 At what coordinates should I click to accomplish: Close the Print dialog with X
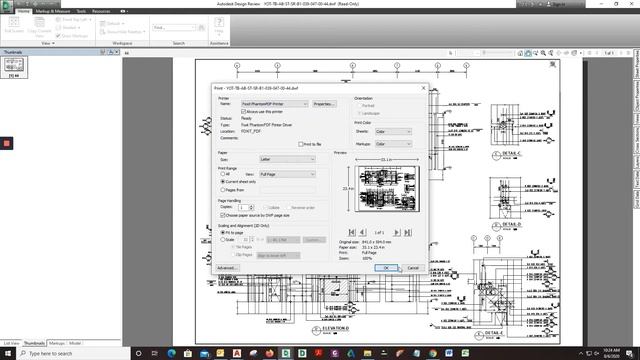tap(423, 88)
